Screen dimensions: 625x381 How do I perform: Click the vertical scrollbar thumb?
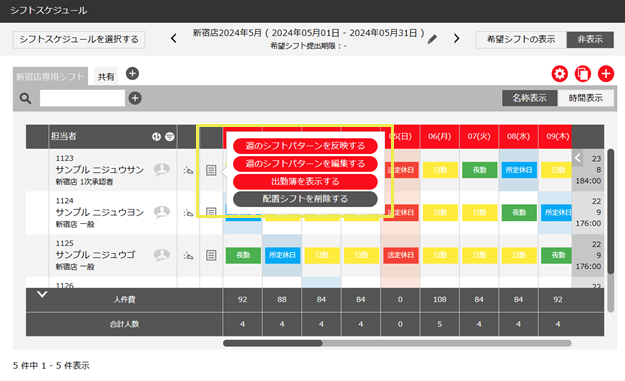point(610,211)
